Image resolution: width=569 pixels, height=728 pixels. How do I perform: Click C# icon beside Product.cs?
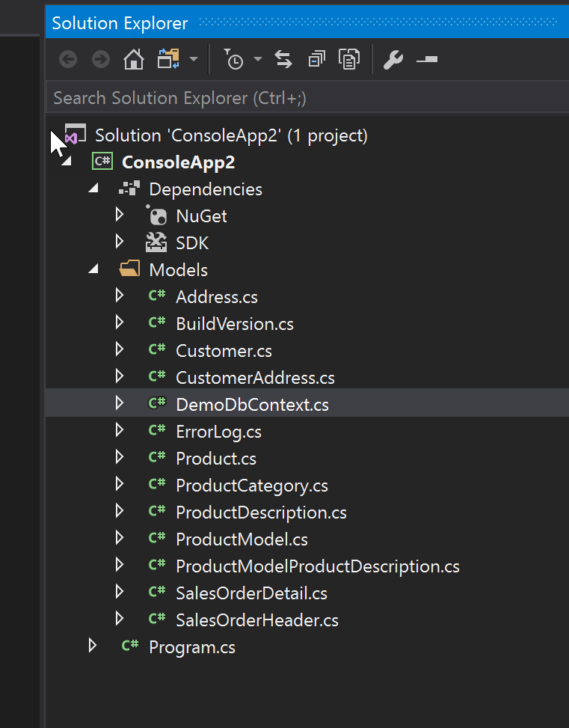pyautogui.click(x=157, y=457)
